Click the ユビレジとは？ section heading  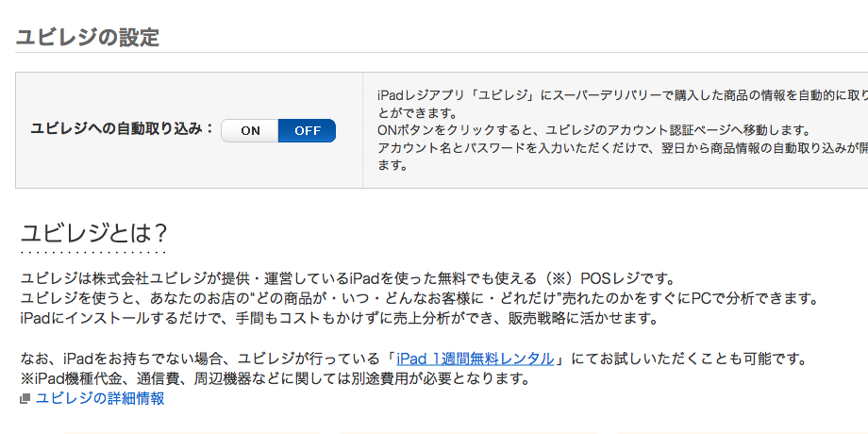(93, 234)
